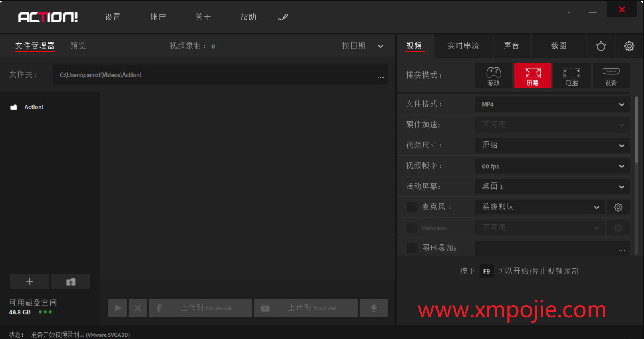Screen dimensions: 644x339
Task: Open the recording timer clock icon
Action: click(601, 46)
